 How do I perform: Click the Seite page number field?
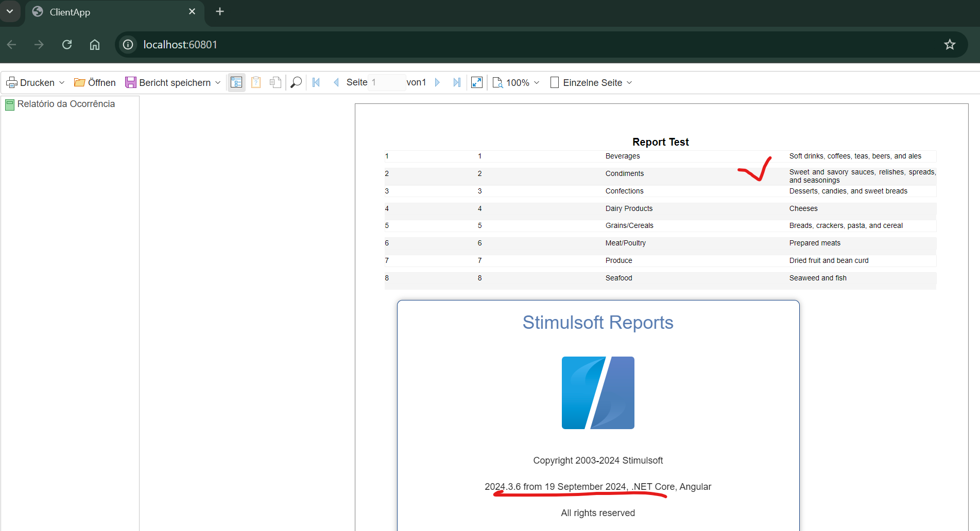[x=387, y=82]
